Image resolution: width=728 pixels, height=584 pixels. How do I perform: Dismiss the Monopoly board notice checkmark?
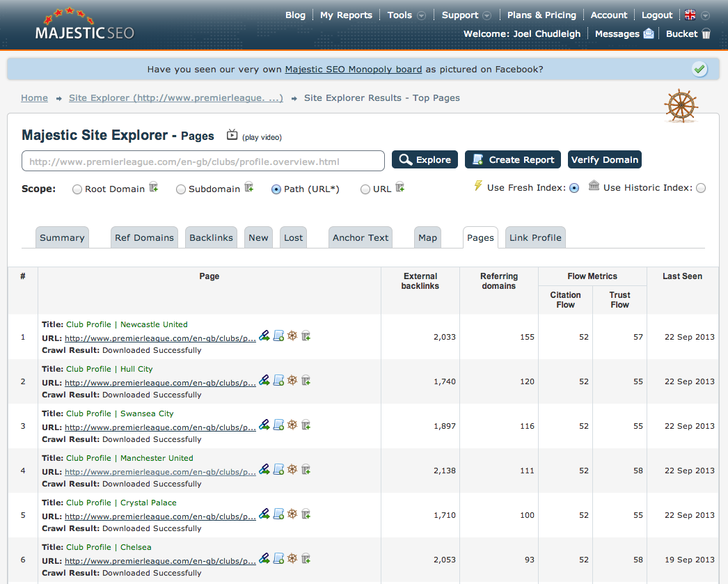pyautogui.click(x=699, y=69)
